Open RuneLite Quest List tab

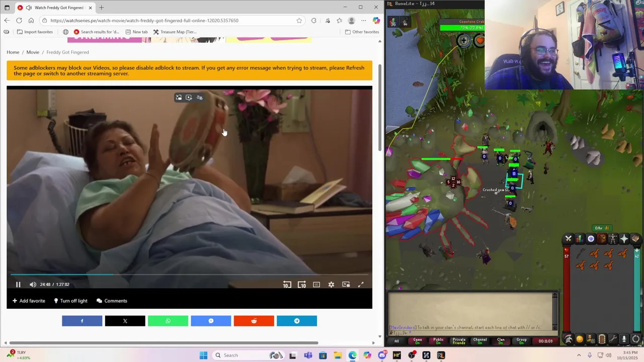(x=591, y=239)
